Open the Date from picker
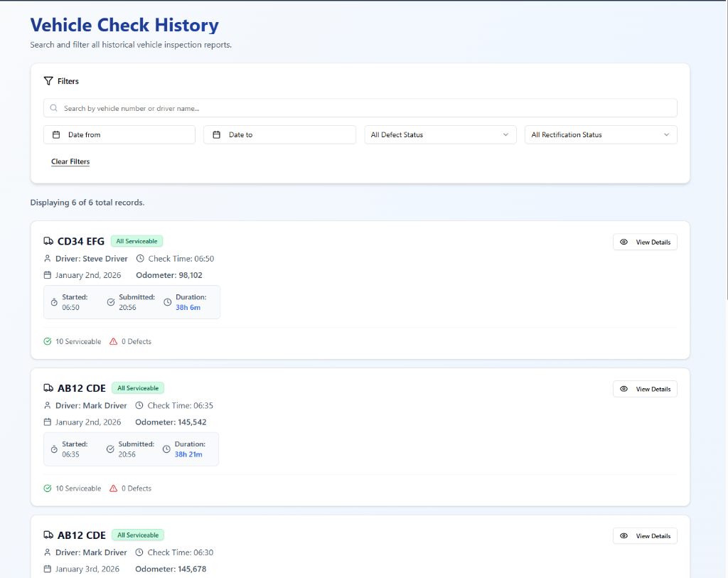 coord(119,134)
